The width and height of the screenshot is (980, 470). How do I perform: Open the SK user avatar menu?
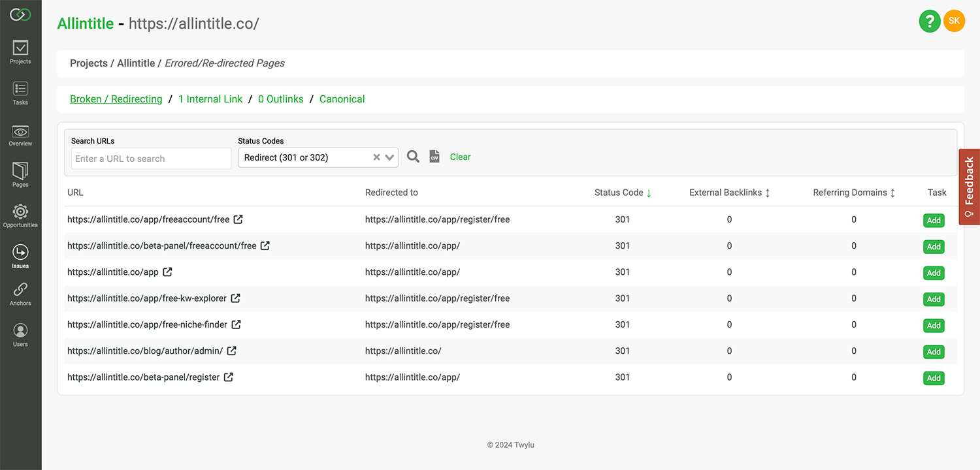pyautogui.click(x=954, y=21)
